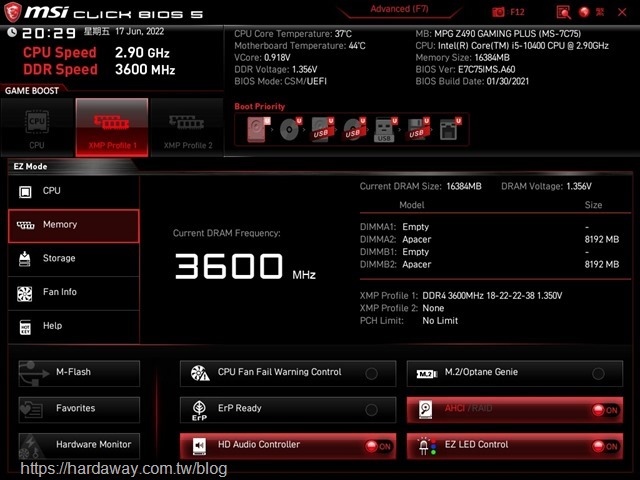Click the XMP Profile 1 DDR4 3600MHz details
This screenshot has width=640, height=480.
tap(492, 296)
